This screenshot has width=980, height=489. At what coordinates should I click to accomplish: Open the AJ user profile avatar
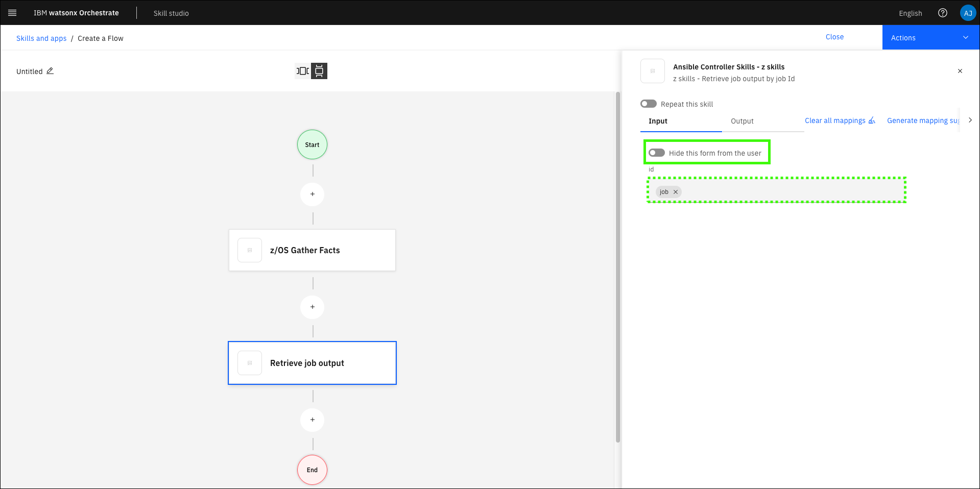coord(967,13)
